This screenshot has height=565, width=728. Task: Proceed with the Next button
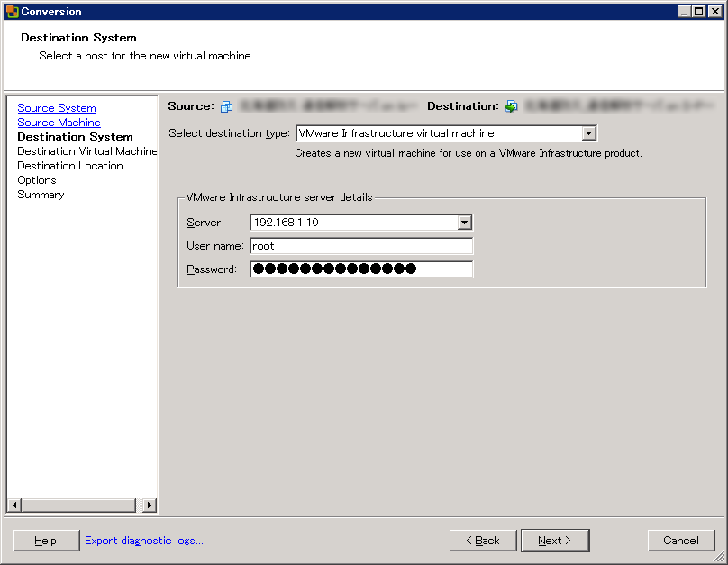(555, 541)
